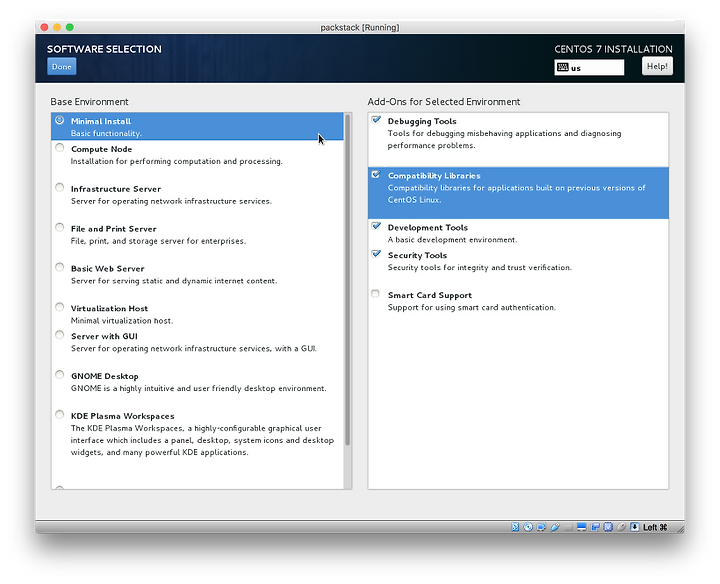The height and width of the screenshot is (584, 720).
Task: Toggle the Development Tools checkbox
Action: point(376,226)
